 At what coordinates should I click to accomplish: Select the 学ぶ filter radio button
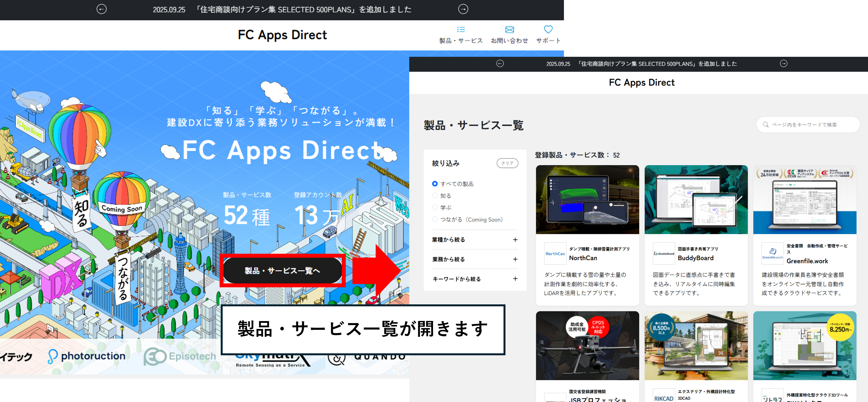435,207
